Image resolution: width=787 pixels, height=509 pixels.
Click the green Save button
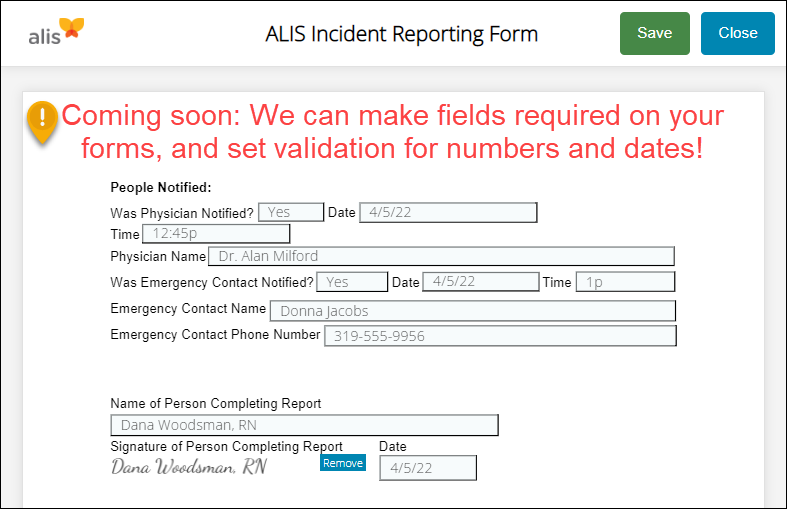click(654, 33)
